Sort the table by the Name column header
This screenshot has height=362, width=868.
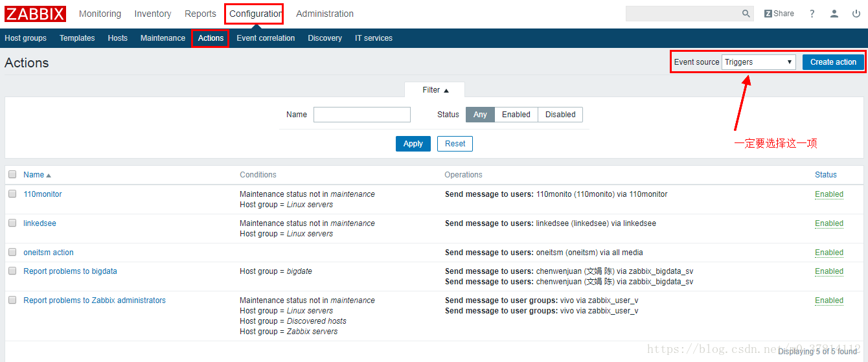(37, 175)
